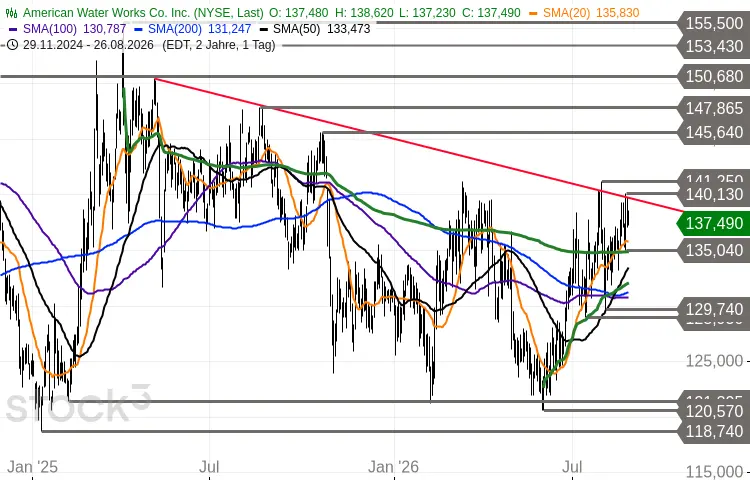The height and width of the screenshot is (480, 750).
Task: Click the 153,430 price level label
Action: pyautogui.click(x=714, y=46)
